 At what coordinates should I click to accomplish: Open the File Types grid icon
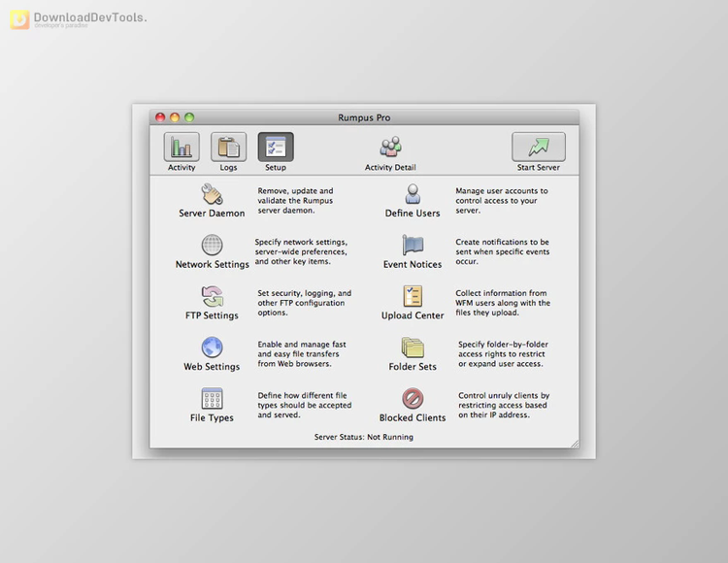point(213,398)
